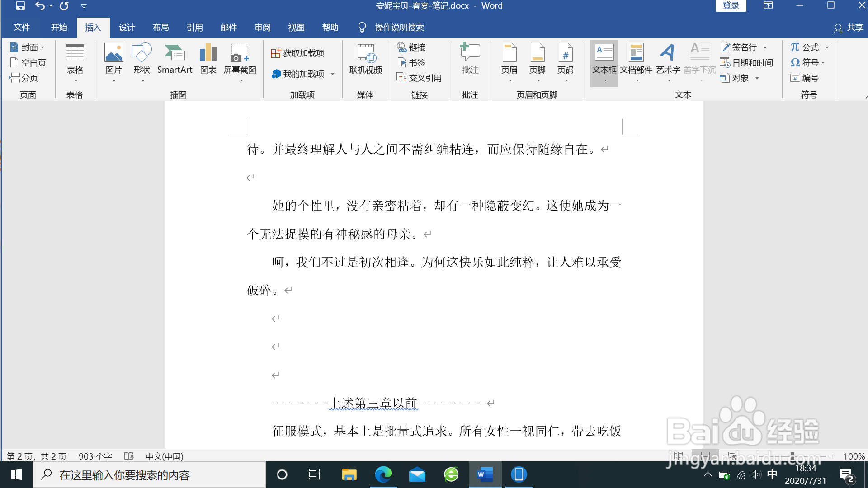Insert Number (编号)
The height and width of the screenshot is (488, 868).
click(x=805, y=78)
